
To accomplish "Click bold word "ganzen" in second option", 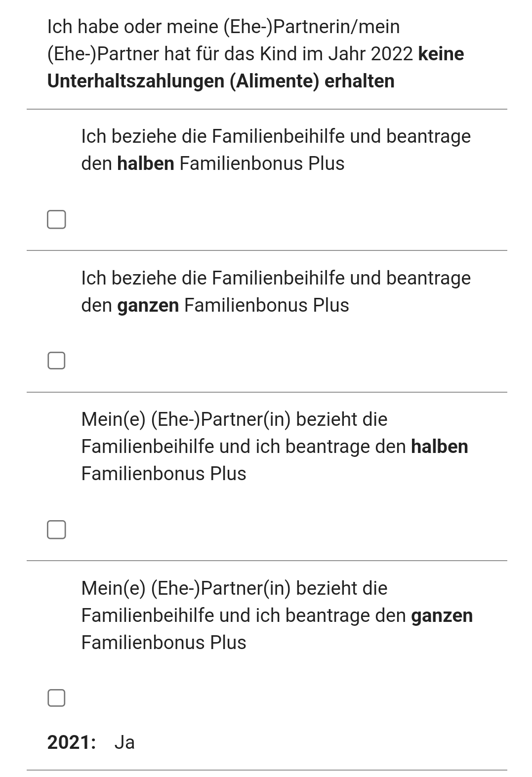I will 148,305.
